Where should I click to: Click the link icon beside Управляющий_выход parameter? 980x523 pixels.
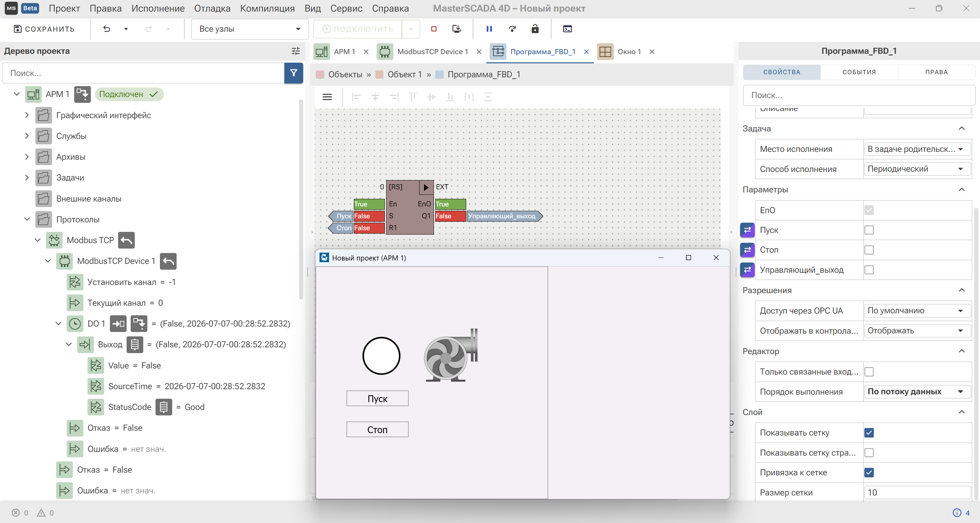[747, 270]
